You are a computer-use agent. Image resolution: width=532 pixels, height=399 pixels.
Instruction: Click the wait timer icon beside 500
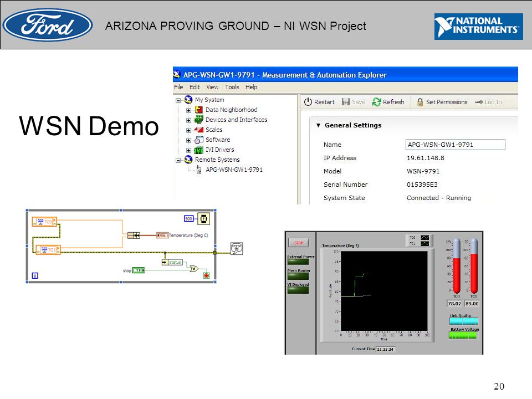tap(203, 219)
